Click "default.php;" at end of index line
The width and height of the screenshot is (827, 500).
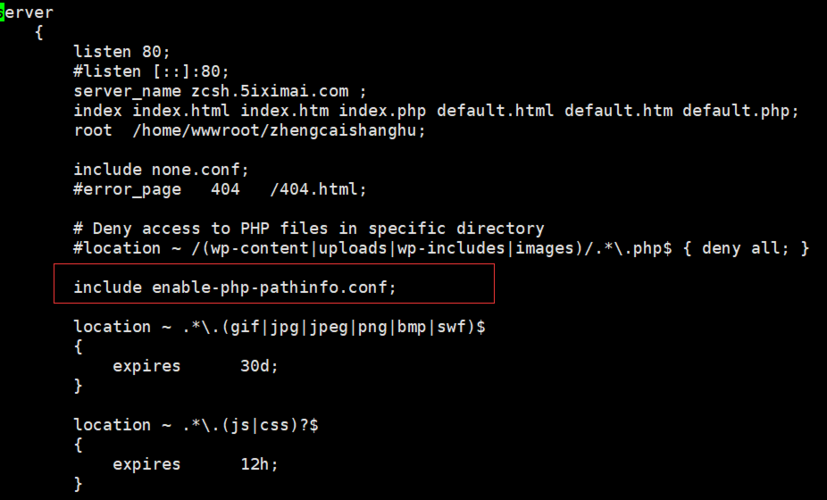point(741,111)
